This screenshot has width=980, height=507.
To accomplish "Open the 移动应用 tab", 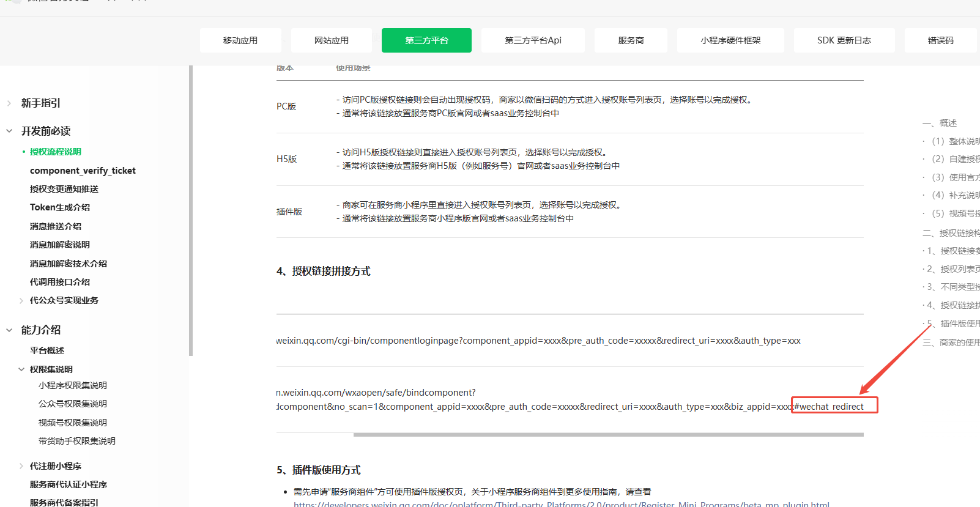I will tap(240, 40).
